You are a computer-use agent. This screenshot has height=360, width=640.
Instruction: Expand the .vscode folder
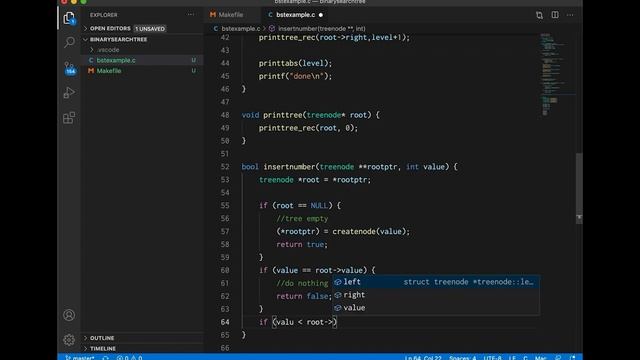pos(142,50)
